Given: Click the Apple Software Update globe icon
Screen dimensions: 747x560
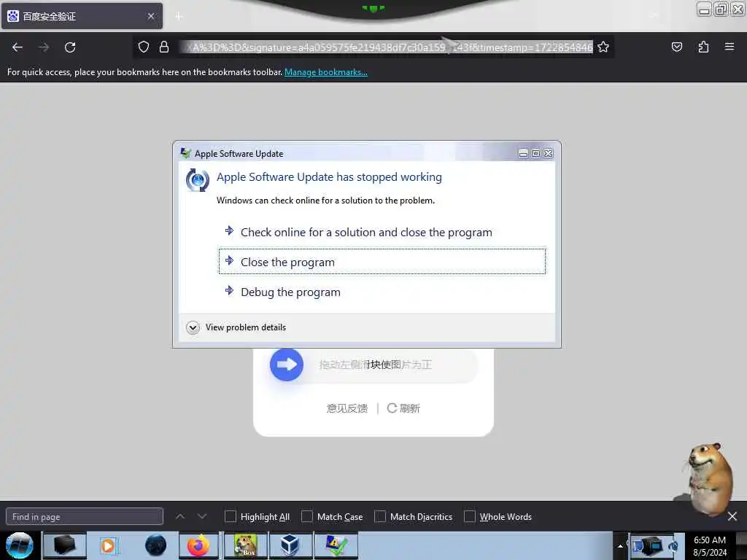Looking at the screenshot, I should (x=197, y=180).
